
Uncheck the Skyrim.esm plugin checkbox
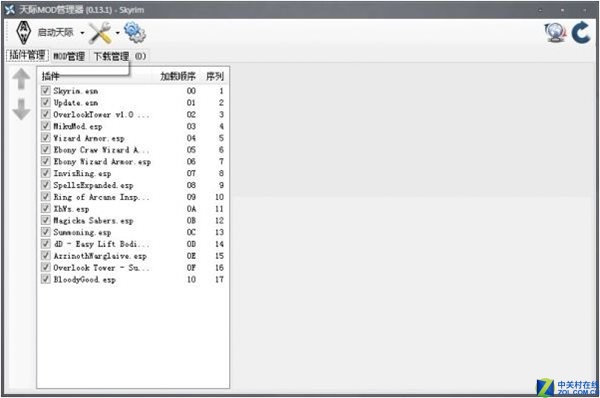[x=46, y=91]
